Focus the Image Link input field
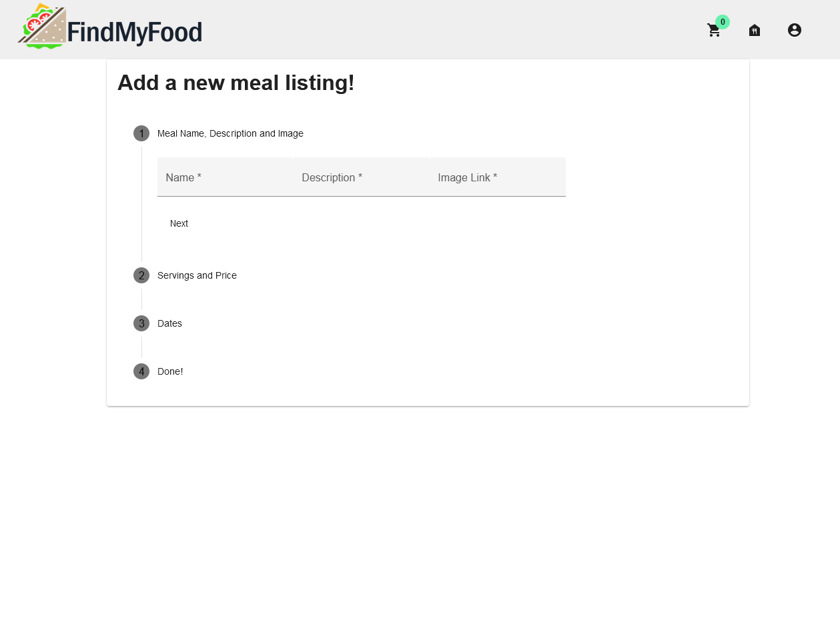This screenshot has height=618, width=840. [497, 177]
